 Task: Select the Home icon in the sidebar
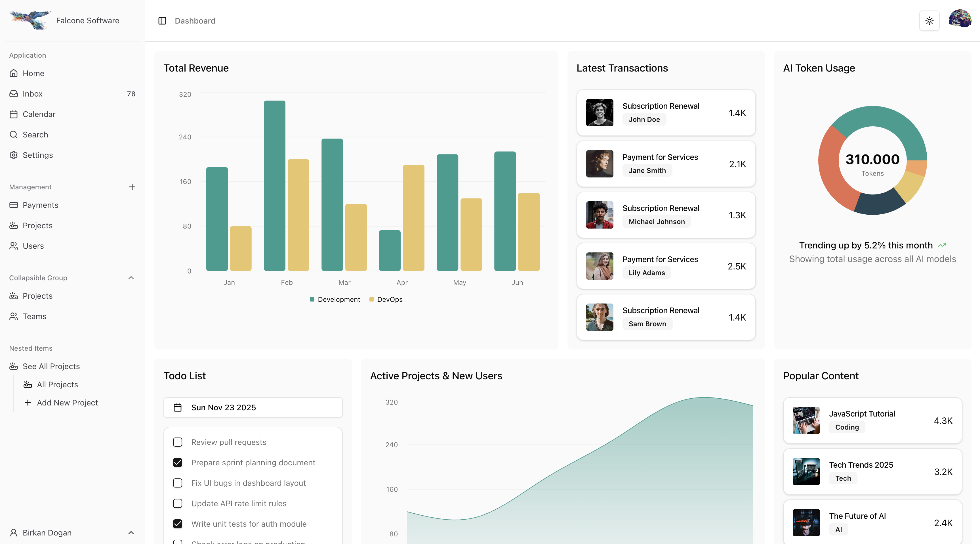[14, 73]
